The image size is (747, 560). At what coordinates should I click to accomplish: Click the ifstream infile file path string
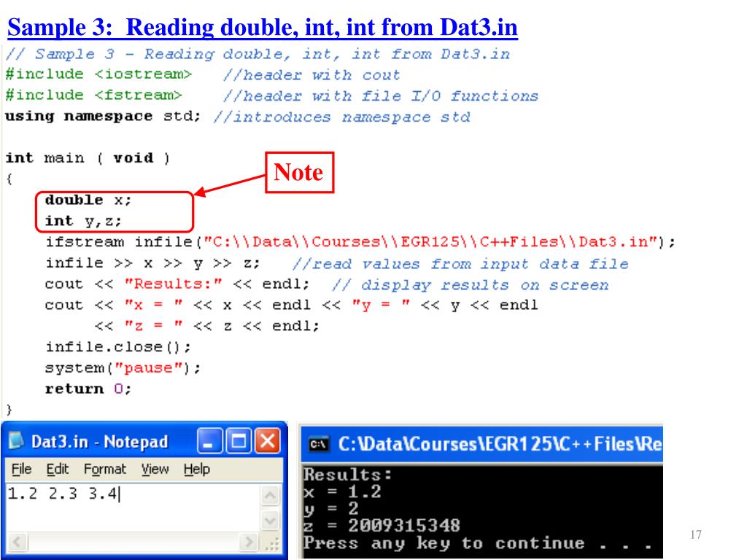pyautogui.click(x=430, y=242)
